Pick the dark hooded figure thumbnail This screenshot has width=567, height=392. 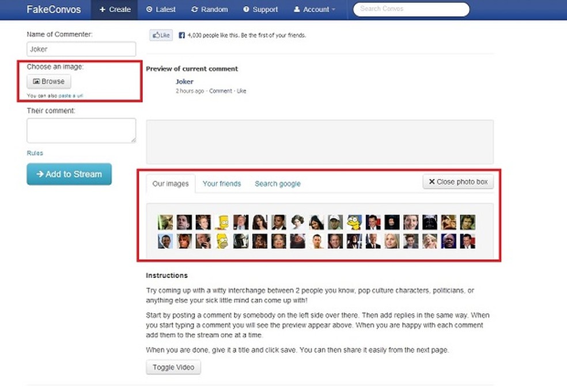click(x=392, y=222)
